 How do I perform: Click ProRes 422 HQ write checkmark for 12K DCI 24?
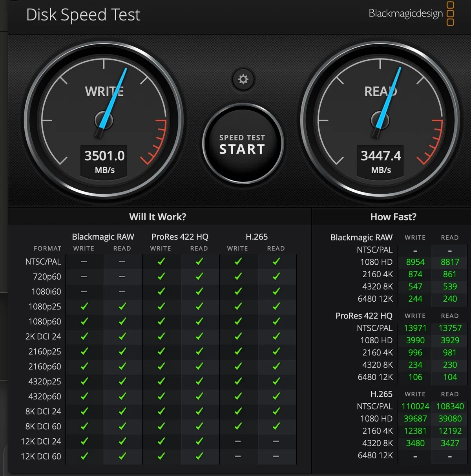tap(161, 441)
